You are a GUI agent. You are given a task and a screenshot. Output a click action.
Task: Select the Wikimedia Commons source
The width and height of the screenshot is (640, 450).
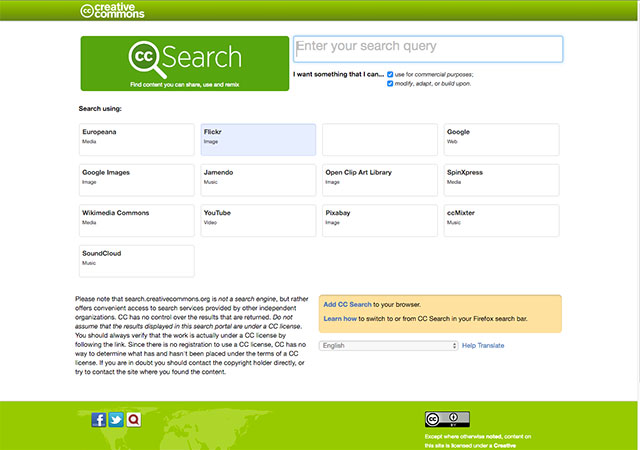pyautogui.click(x=137, y=221)
